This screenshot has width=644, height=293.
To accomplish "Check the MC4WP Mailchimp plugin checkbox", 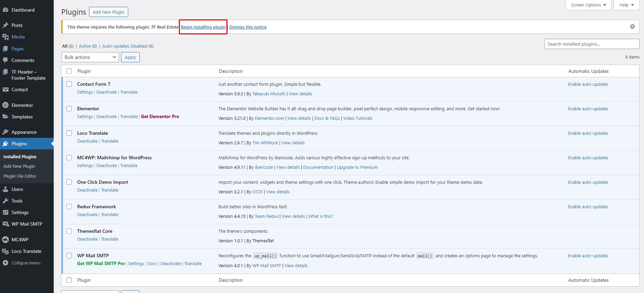I will click(x=69, y=158).
